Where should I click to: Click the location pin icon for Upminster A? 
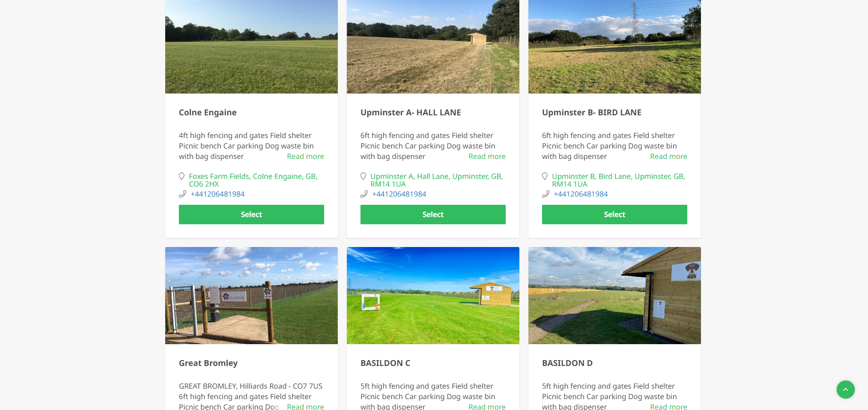(x=363, y=176)
